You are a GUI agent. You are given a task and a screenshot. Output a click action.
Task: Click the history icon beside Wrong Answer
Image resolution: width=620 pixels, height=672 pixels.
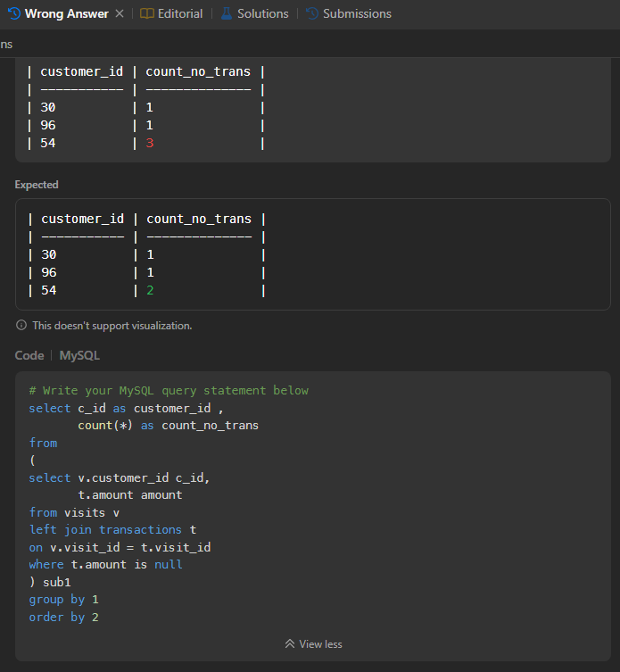pyautogui.click(x=14, y=13)
